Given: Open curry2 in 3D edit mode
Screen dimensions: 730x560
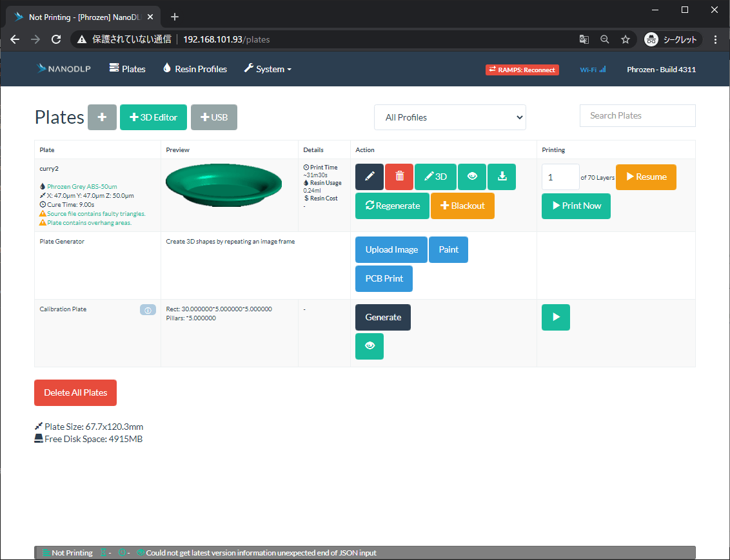Looking at the screenshot, I should click(435, 177).
